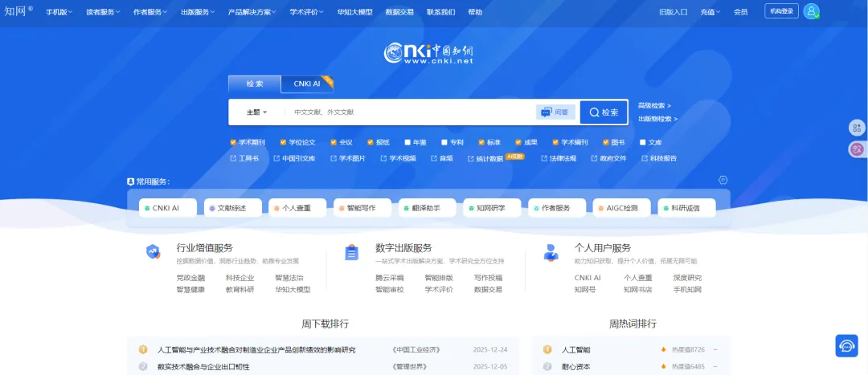Uncheck the 报纸 checkbox
Image resolution: width=868 pixels, height=375 pixels.
point(370,142)
